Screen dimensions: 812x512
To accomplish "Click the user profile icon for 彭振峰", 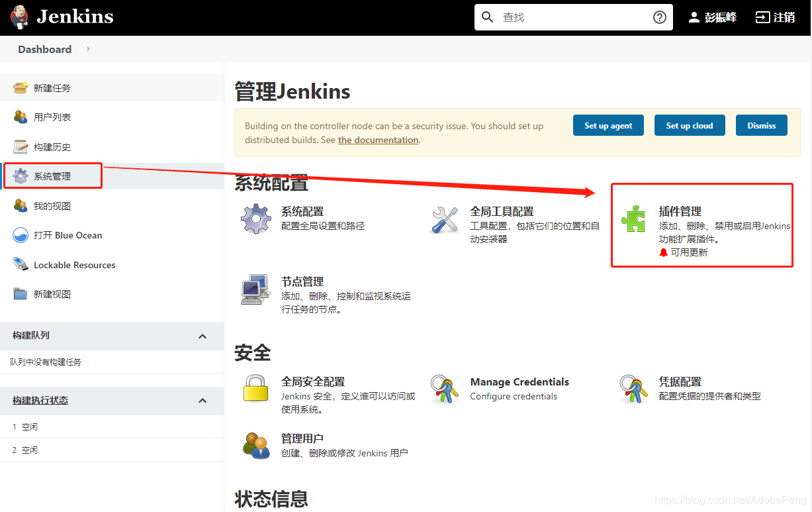I will [694, 17].
